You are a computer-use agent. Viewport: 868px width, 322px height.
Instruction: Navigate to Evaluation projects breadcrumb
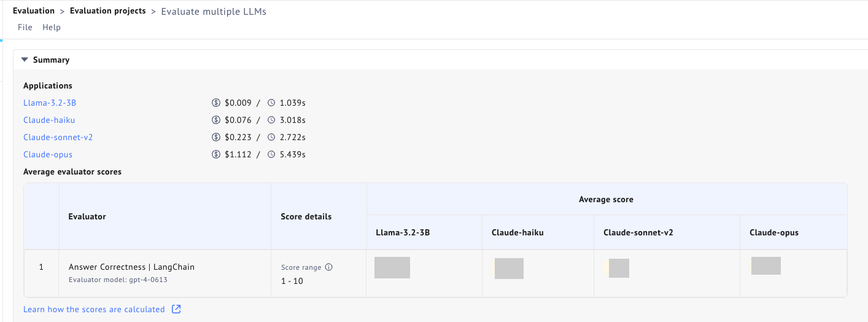point(108,11)
